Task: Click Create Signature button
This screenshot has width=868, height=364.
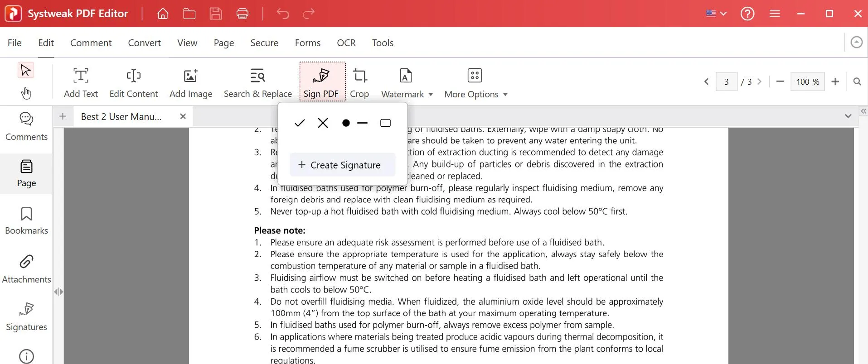Action: 343,165
